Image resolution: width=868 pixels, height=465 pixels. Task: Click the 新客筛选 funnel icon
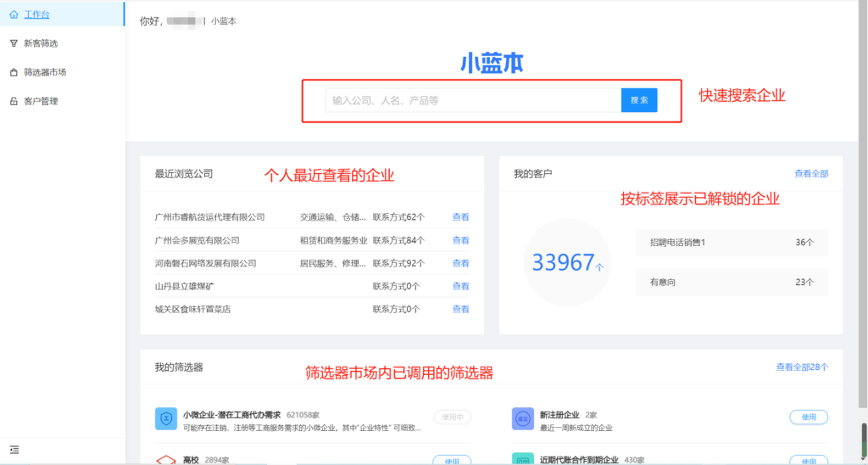[14, 43]
